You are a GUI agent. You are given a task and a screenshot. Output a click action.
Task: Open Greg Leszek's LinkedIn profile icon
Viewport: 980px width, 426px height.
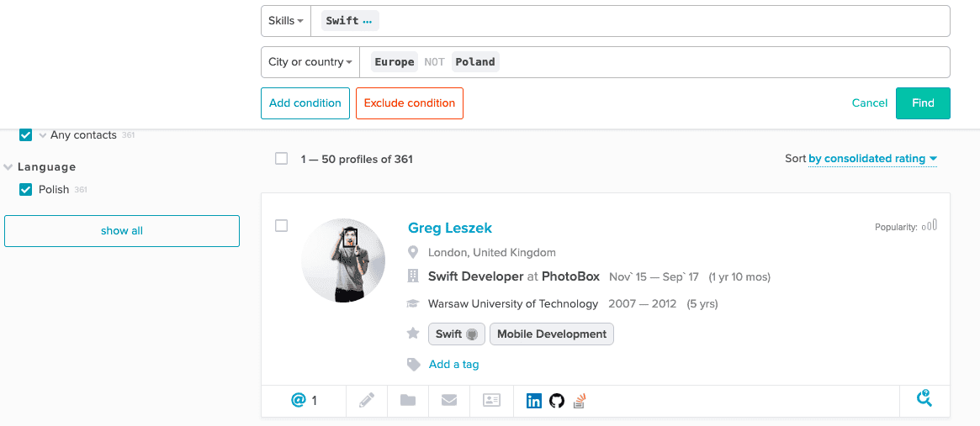[533, 401]
